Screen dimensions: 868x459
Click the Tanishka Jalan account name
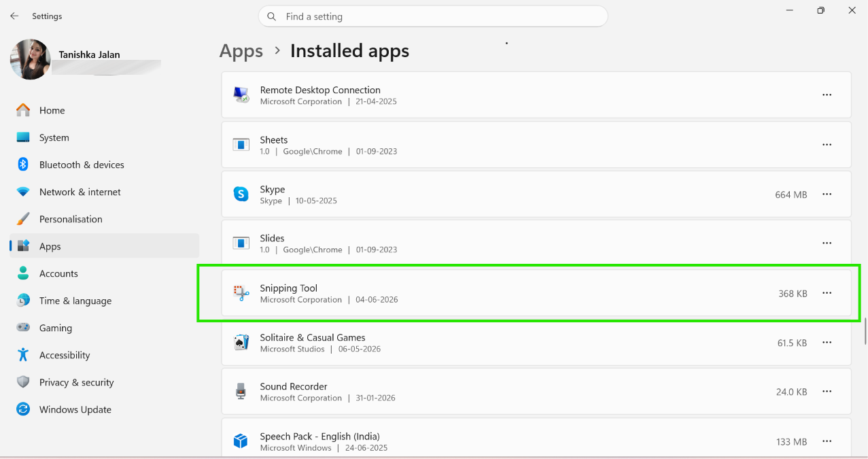tap(89, 54)
